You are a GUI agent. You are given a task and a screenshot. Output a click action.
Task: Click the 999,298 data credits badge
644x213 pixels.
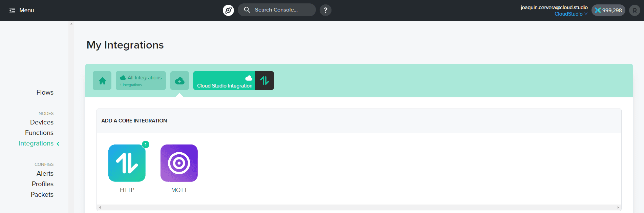point(608,10)
